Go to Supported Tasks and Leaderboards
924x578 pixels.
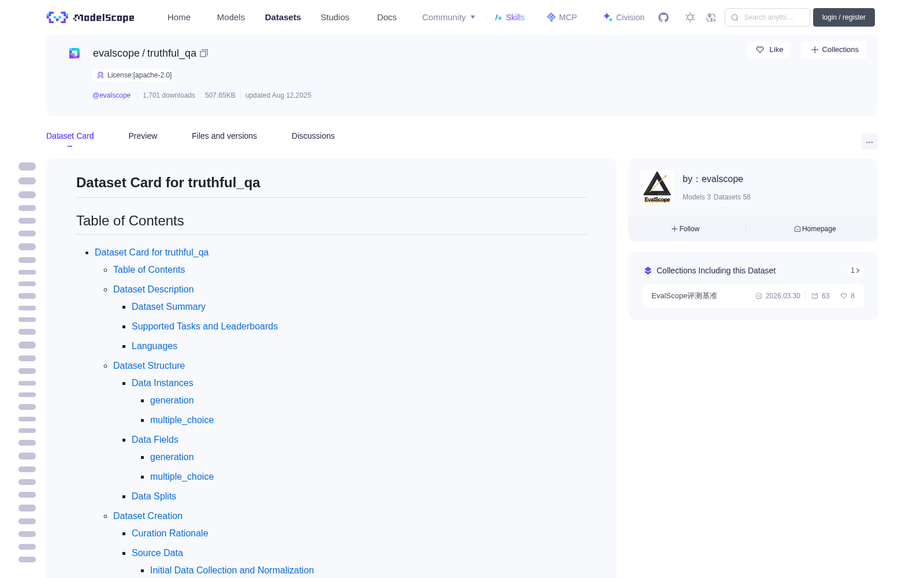(204, 327)
